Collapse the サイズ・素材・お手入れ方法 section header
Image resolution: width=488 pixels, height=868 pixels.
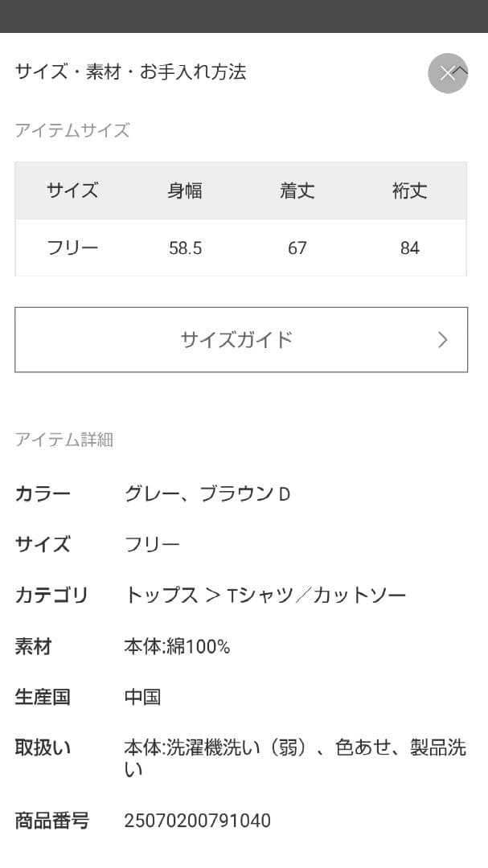tap(130, 72)
